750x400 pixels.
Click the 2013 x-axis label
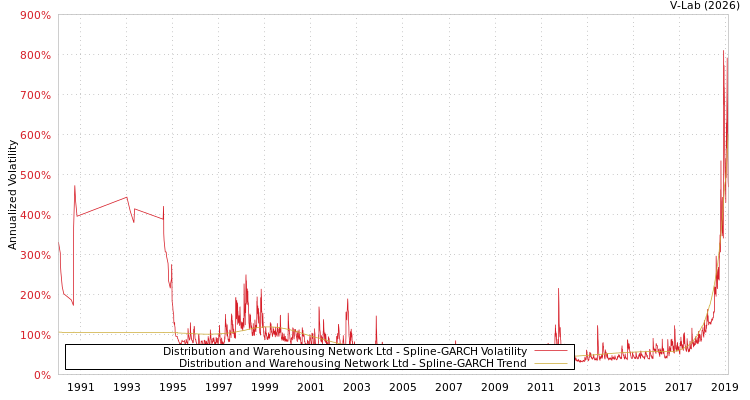pyautogui.click(x=587, y=387)
